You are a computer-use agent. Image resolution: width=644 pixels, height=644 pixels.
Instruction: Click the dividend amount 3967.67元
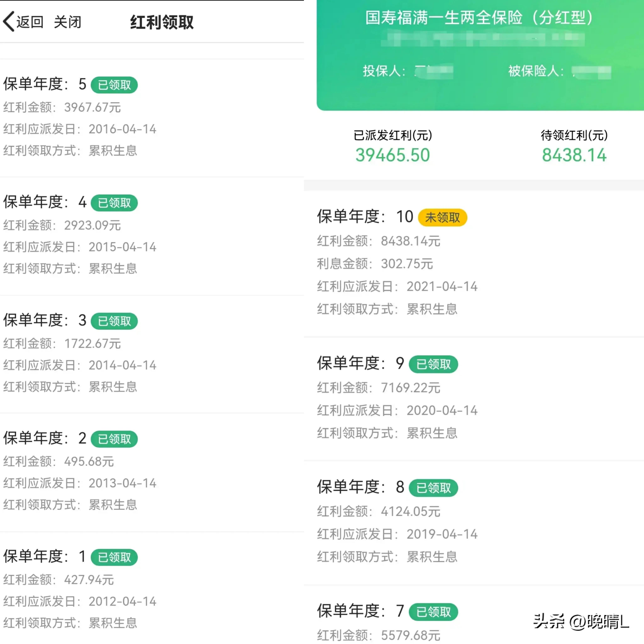pos(93,108)
